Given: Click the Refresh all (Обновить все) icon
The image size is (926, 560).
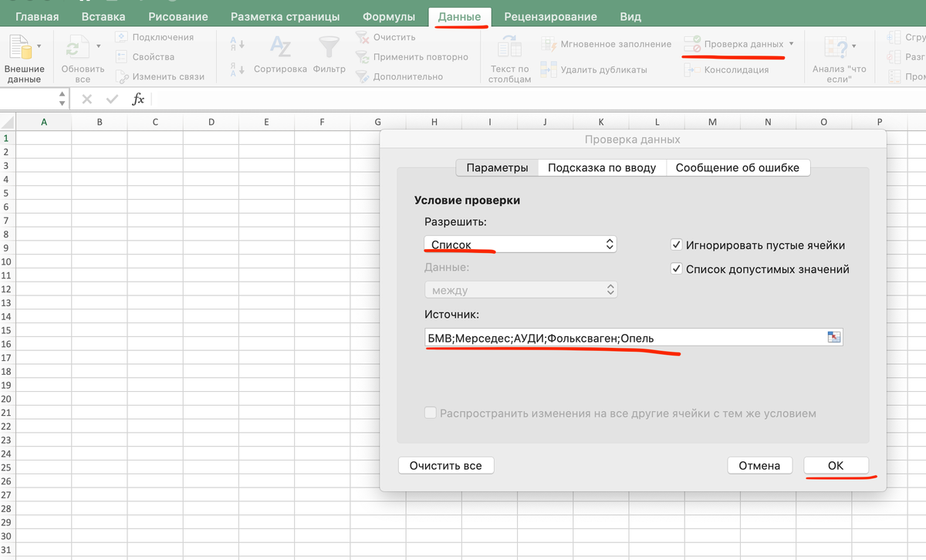Looking at the screenshot, I should click(x=76, y=49).
